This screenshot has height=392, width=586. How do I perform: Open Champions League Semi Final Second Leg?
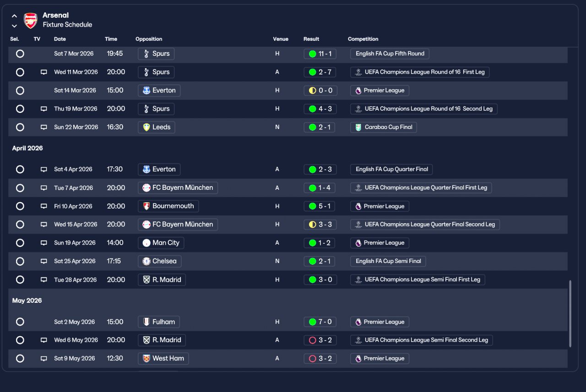coord(422,340)
